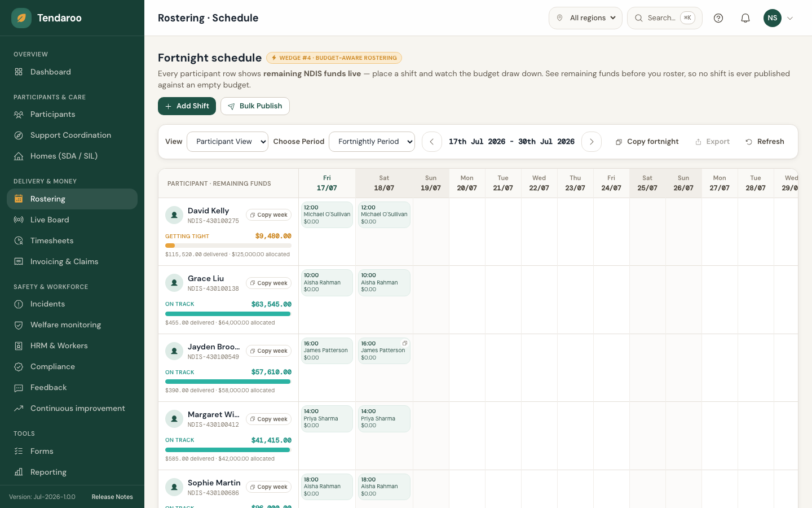Image resolution: width=812 pixels, height=508 pixels.
Task: Click the Invoicing & Claims icon
Action: click(x=19, y=261)
